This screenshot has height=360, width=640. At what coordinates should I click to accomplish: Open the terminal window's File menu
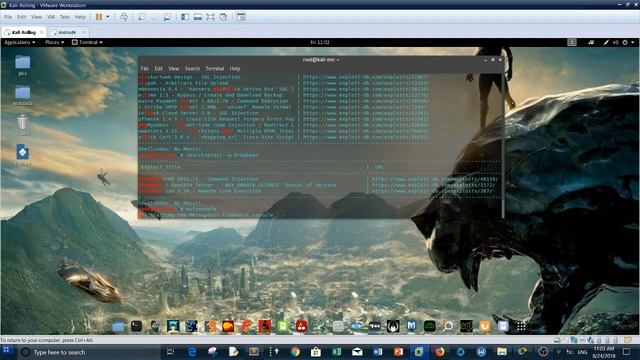(144, 69)
